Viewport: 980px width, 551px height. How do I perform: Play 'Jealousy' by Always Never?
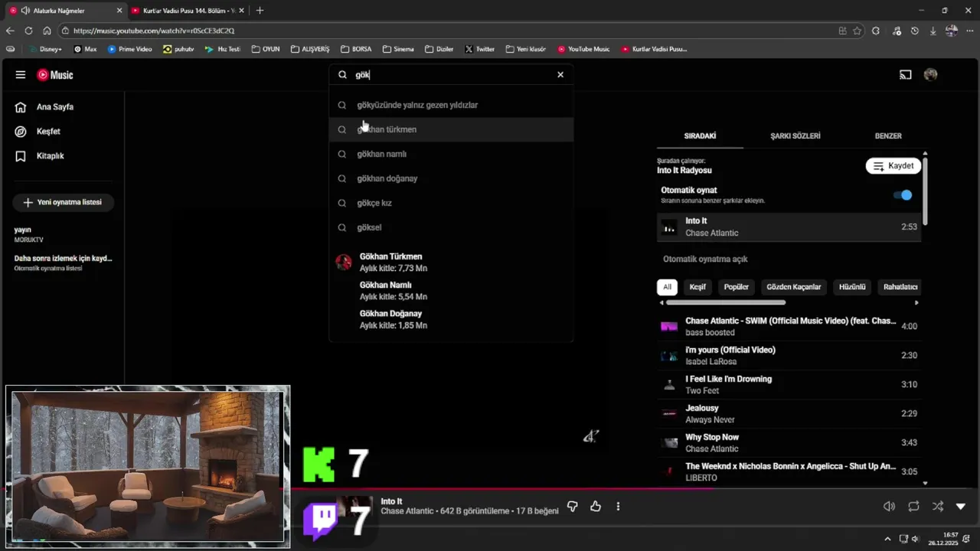(789, 414)
